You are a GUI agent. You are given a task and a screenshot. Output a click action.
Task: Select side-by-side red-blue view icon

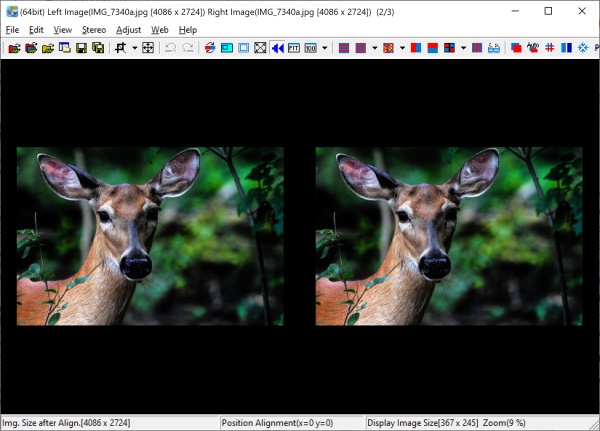tap(416, 48)
